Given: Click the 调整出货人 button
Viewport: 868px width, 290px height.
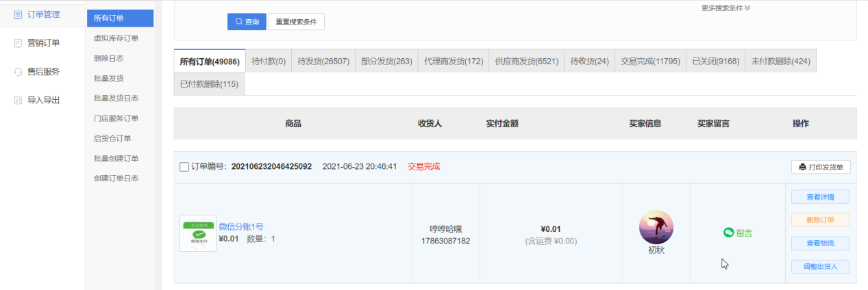Looking at the screenshot, I should click(x=820, y=267).
